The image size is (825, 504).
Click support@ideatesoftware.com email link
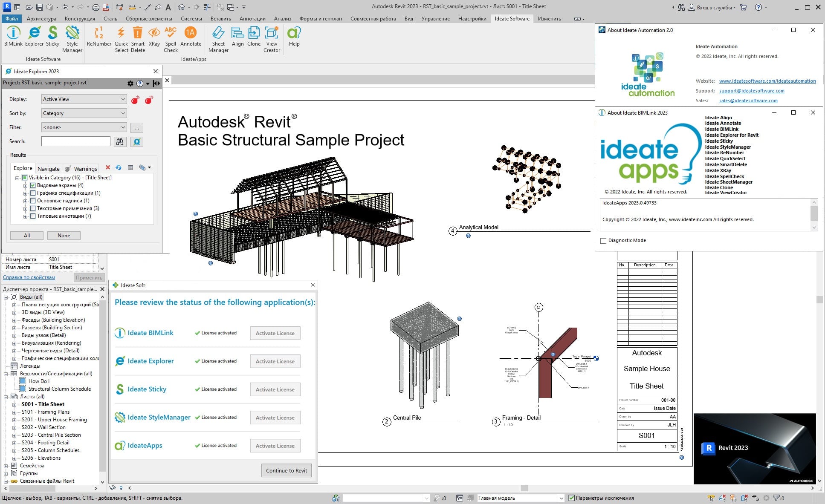click(752, 91)
